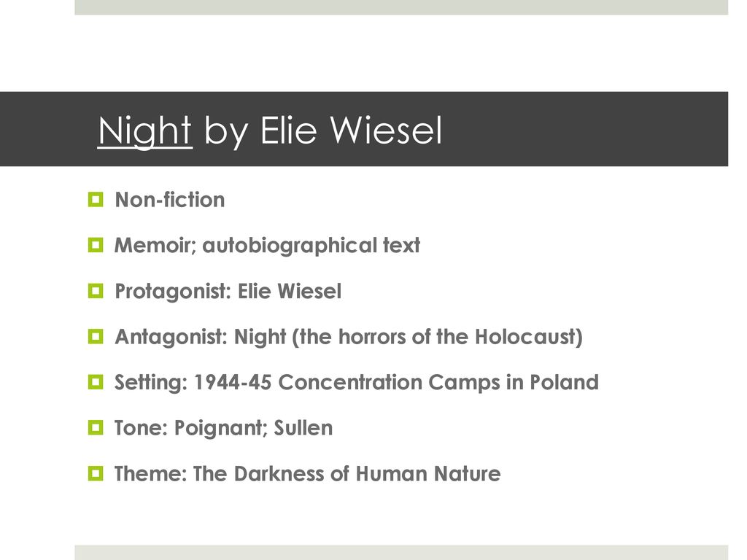The image size is (747, 560).
Task: Click the Antagonist Night Holocaust line
Action: 349,337
